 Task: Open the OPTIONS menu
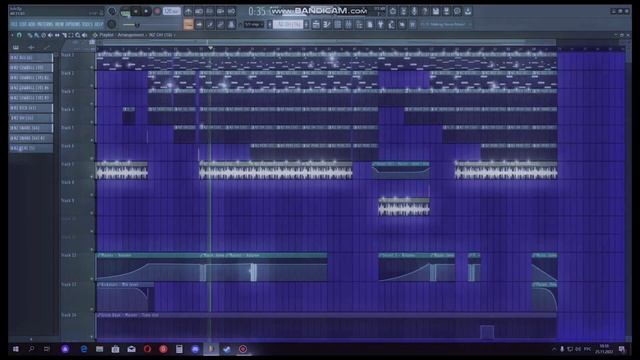click(73, 24)
